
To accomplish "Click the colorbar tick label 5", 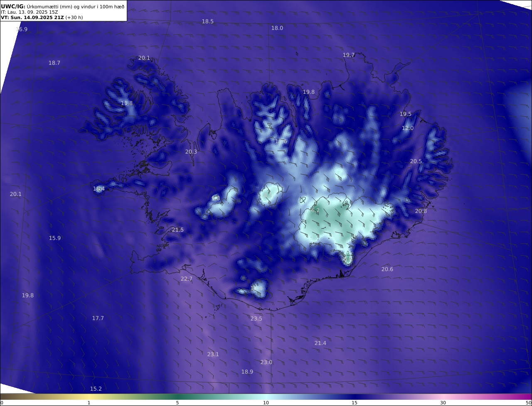I will tap(177, 403).
